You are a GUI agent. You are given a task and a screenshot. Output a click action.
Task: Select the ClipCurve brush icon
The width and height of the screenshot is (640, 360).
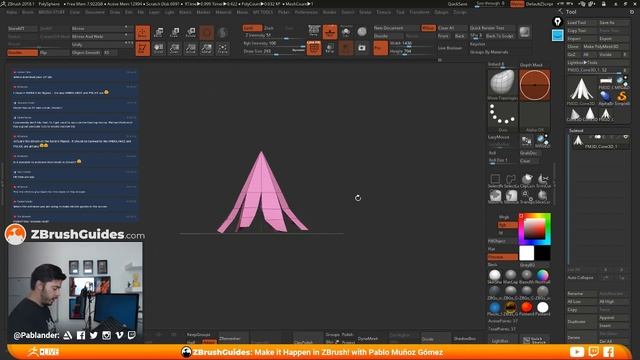[x=527, y=180]
